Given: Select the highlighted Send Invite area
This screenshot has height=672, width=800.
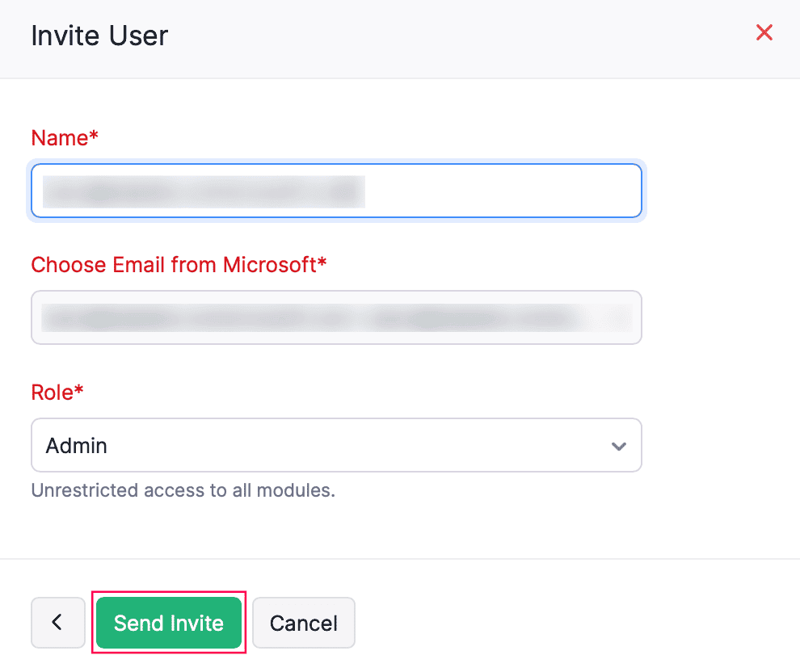Looking at the screenshot, I should click(168, 623).
